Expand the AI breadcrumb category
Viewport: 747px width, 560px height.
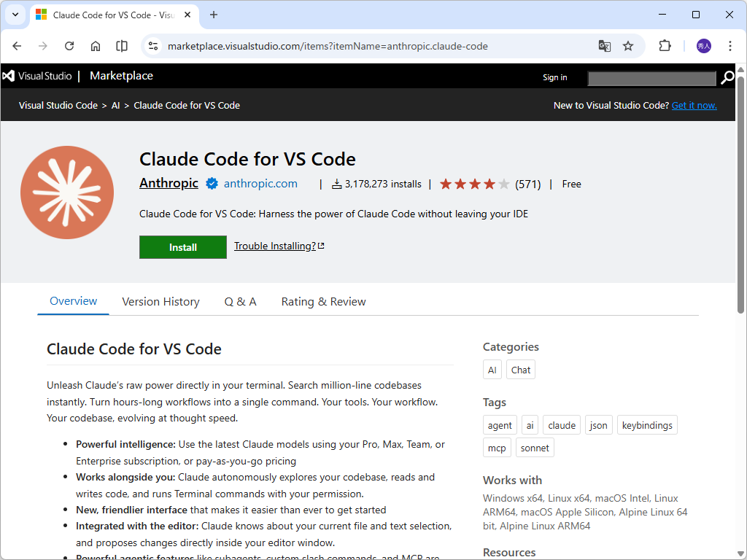[115, 105]
